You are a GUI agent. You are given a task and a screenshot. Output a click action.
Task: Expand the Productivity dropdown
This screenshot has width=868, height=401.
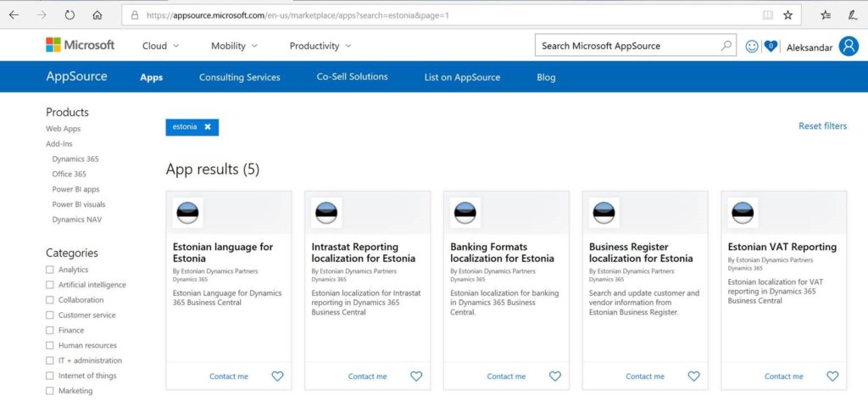pyautogui.click(x=320, y=46)
